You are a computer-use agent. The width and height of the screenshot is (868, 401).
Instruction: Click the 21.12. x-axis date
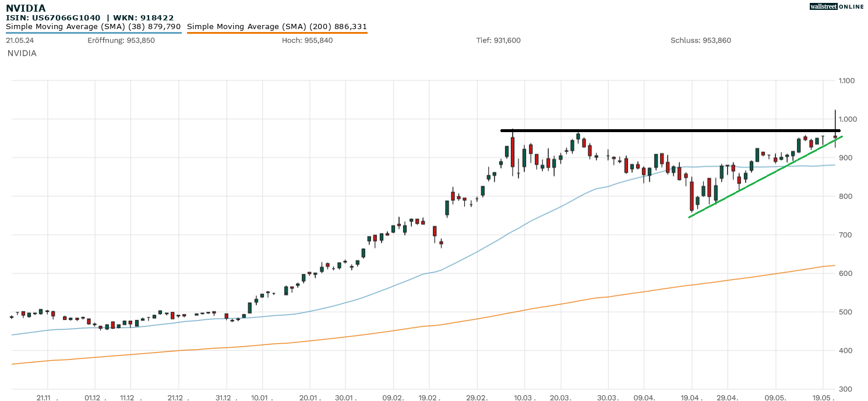(x=179, y=397)
